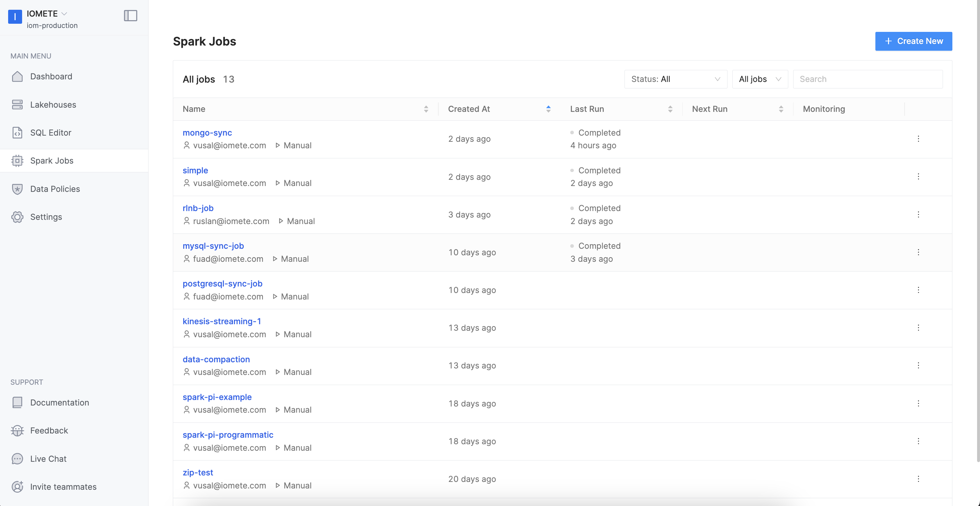Click the Live Chat bubble icon
980x506 pixels.
(17, 459)
